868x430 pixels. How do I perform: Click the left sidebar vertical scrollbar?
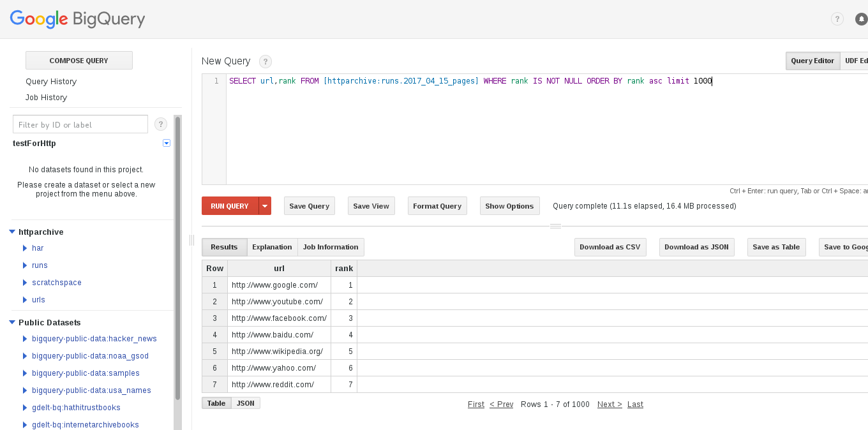(x=177, y=257)
